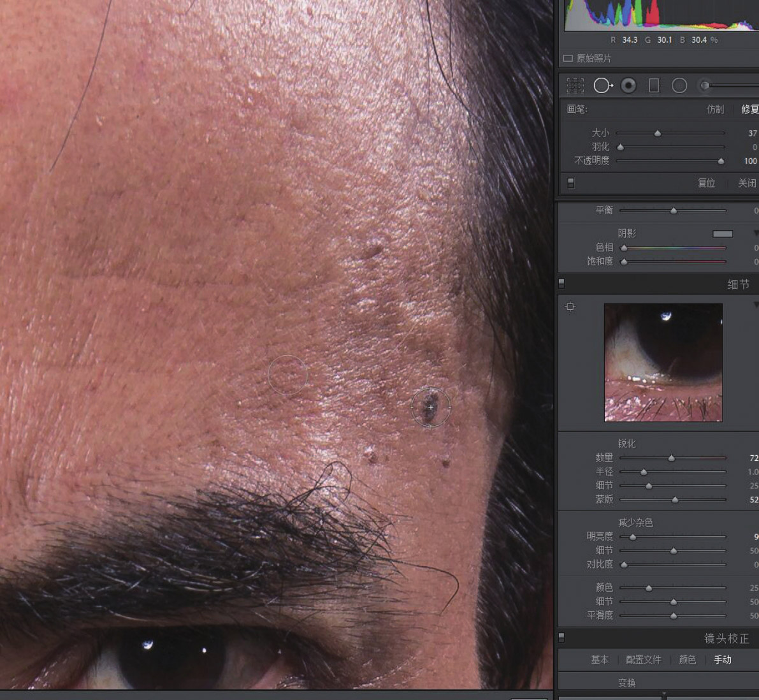Viewport: 759px width, 700px height.
Task: Pick the Radial Filter tool
Action: tap(679, 85)
